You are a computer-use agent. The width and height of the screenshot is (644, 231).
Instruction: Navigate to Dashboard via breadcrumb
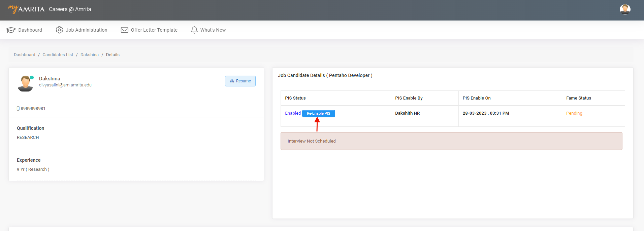click(24, 55)
